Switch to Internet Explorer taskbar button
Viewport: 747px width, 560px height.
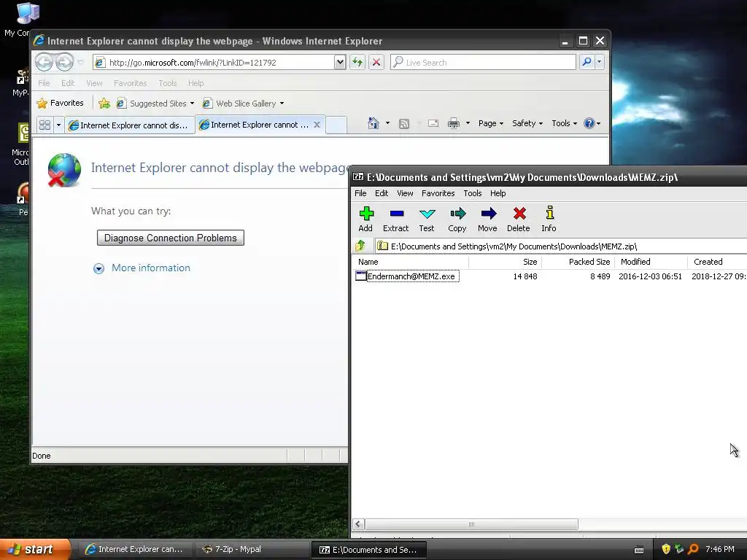(x=135, y=550)
